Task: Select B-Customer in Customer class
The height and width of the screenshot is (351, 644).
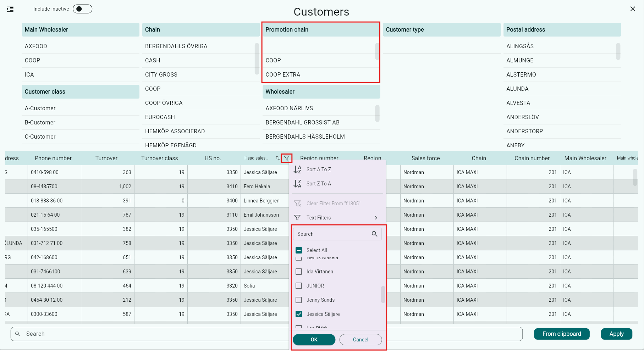Action: [81, 122]
